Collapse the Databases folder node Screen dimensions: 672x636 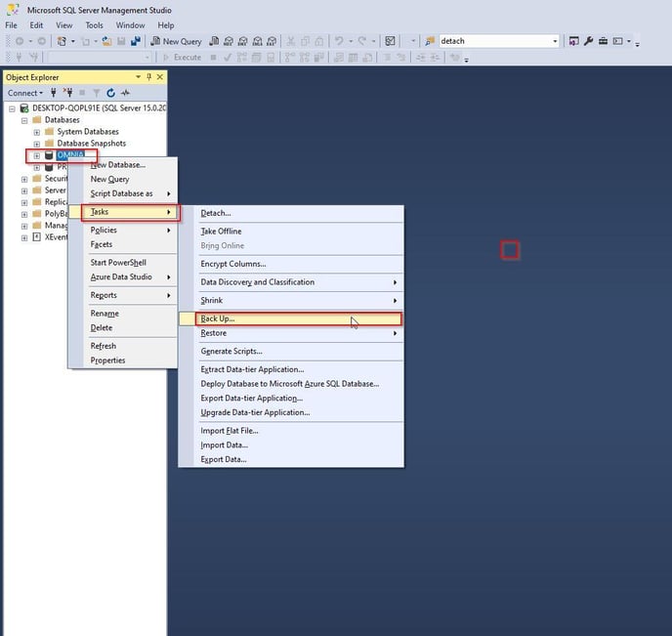pos(24,120)
